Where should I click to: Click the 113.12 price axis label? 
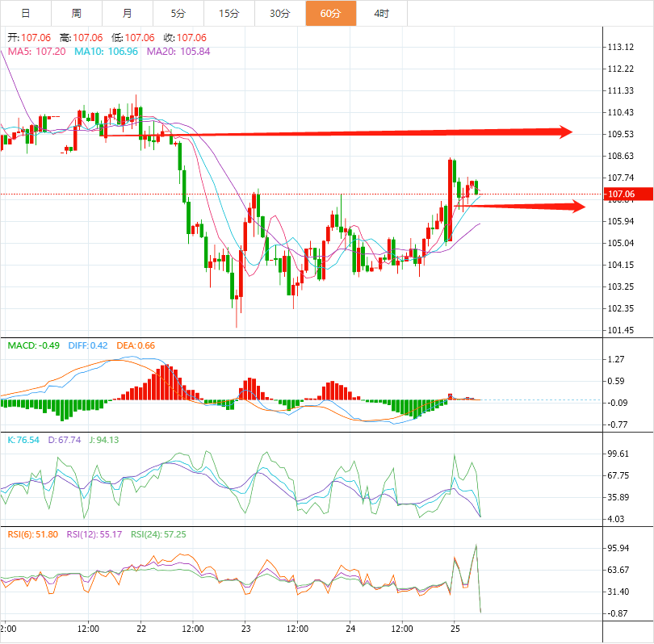621,47
